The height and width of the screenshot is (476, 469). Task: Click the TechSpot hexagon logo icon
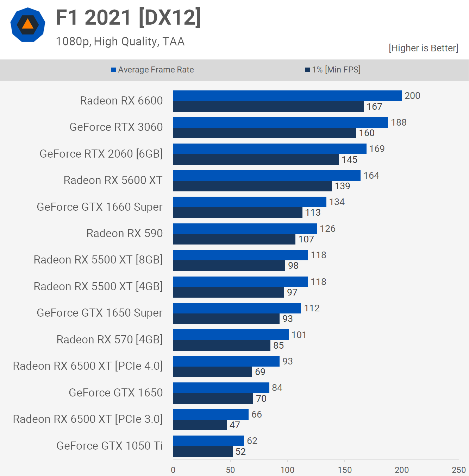28,25
